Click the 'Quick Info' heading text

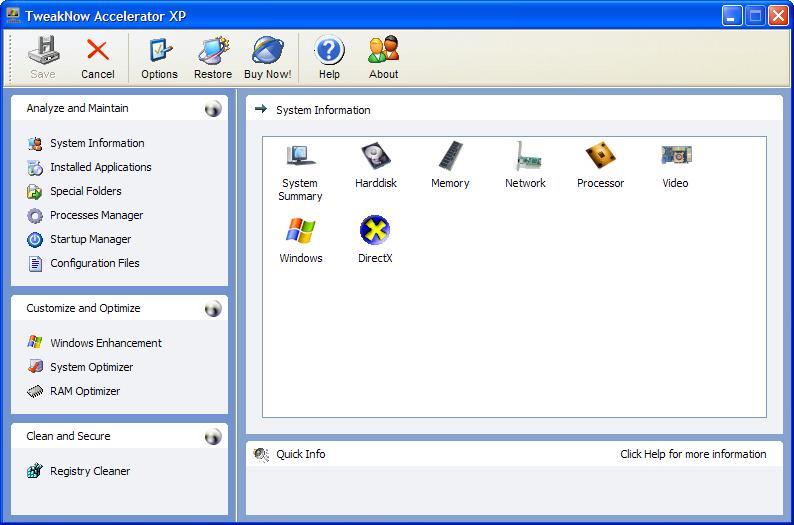tap(301, 454)
